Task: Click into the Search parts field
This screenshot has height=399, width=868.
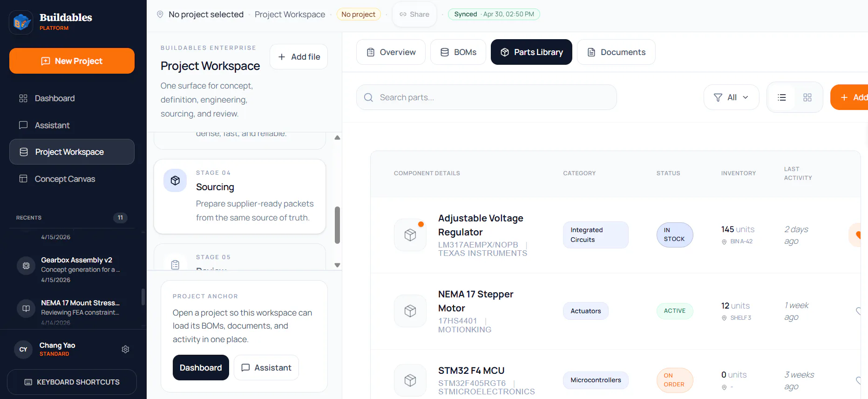Action: click(487, 97)
